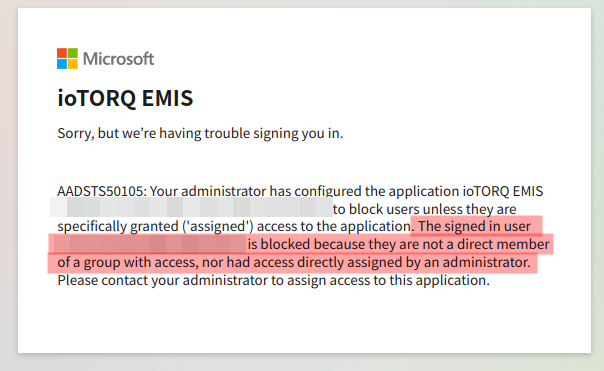The height and width of the screenshot is (371, 604).
Task: Click the 'Sorry, but we're having trouble' message
Action: pos(200,133)
